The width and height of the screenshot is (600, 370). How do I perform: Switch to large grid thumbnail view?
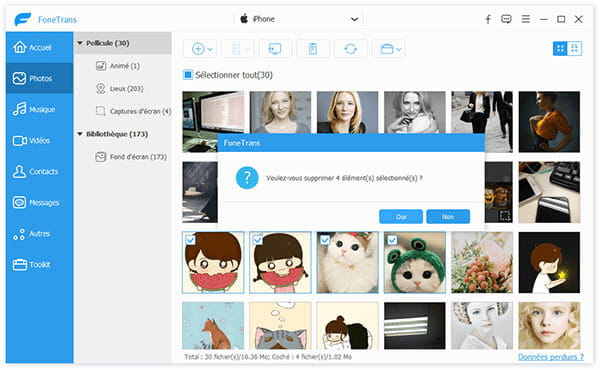click(560, 49)
